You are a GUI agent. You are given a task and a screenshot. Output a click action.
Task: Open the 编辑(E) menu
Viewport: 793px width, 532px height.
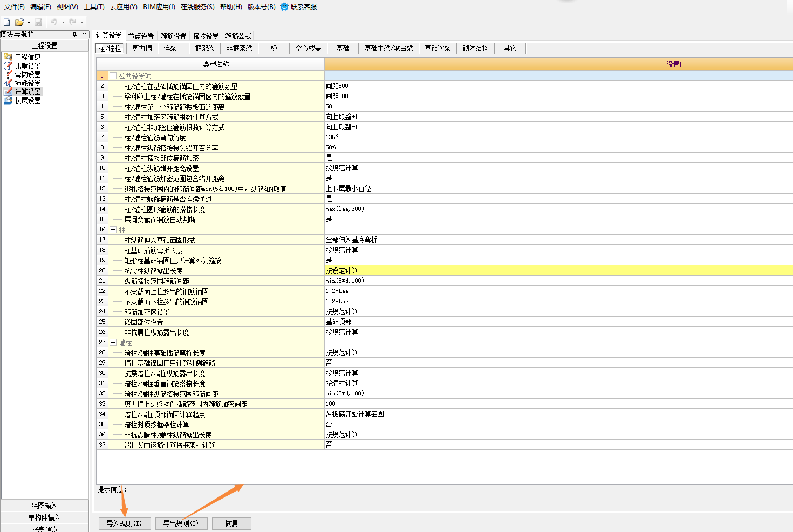point(40,7)
